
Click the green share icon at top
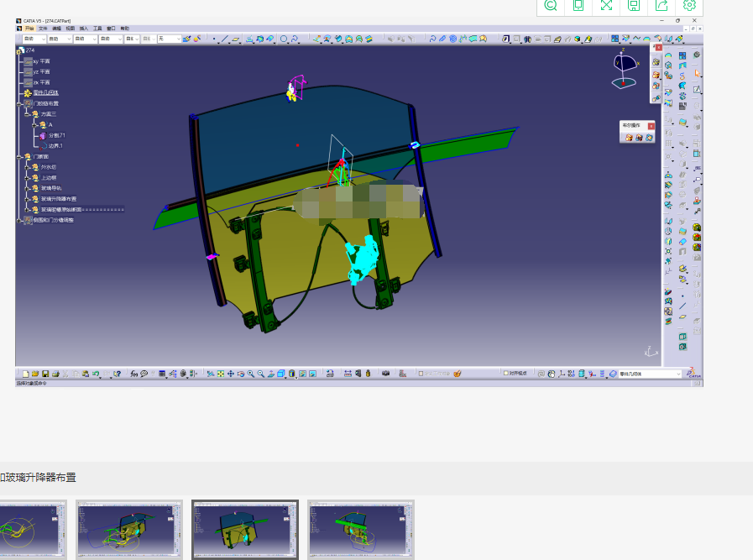click(x=661, y=5)
